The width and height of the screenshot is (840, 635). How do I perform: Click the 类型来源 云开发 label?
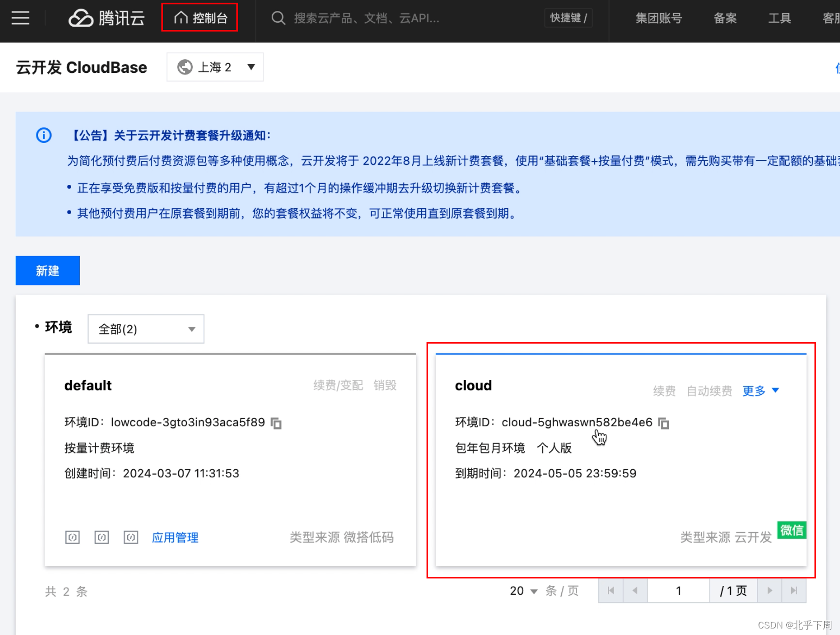726,538
